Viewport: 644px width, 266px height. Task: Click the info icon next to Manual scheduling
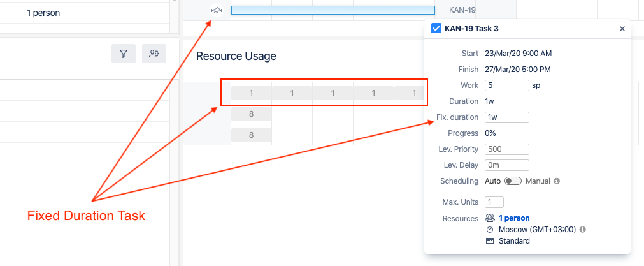pos(557,181)
